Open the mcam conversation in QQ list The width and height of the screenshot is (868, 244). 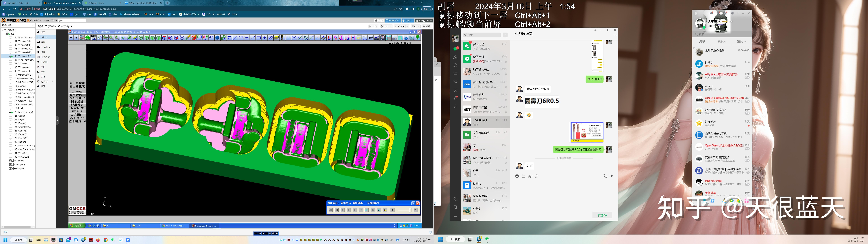click(722, 88)
